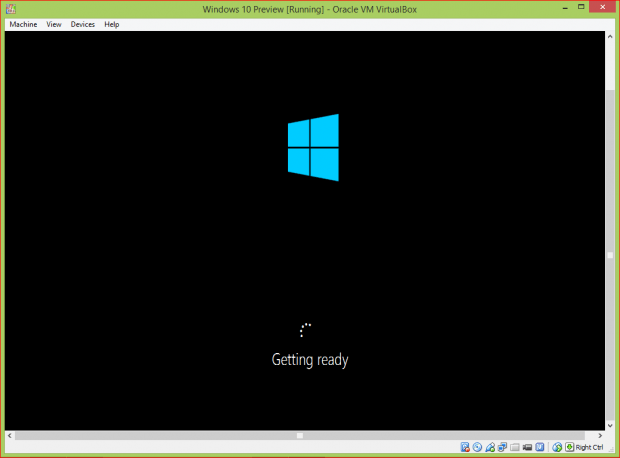Click the vertical scrollbar thumb

[610, 255]
